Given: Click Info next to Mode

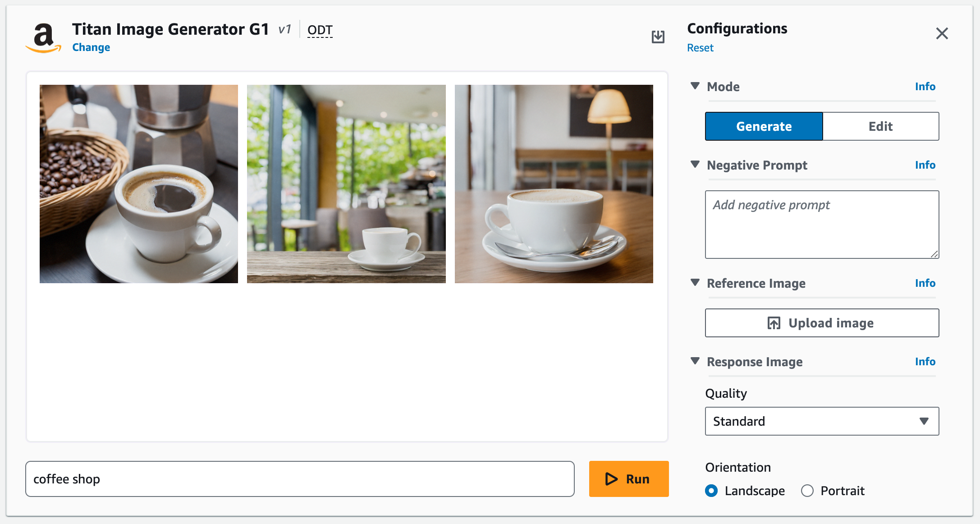Looking at the screenshot, I should pyautogui.click(x=925, y=87).
